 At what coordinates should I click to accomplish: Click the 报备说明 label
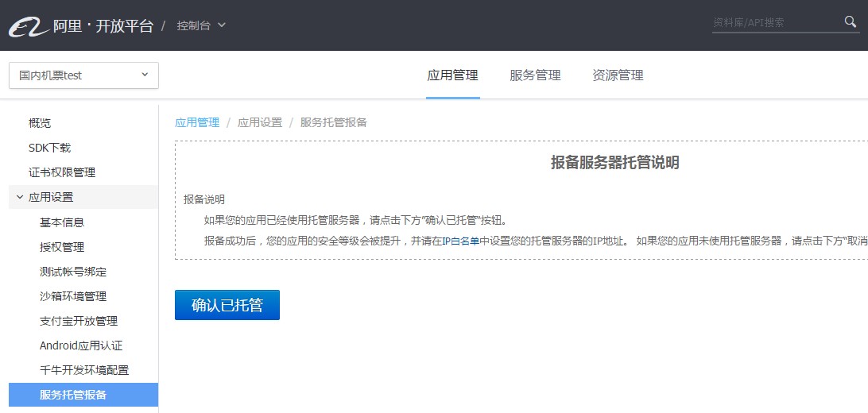click(204, 199)
